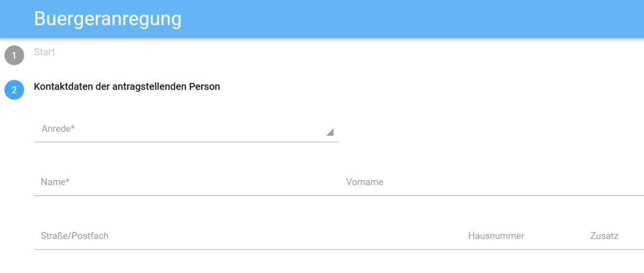The image size is (644, 273).
Task: Click the Hausnummer placeholder label
Action: tap(496, 236)
